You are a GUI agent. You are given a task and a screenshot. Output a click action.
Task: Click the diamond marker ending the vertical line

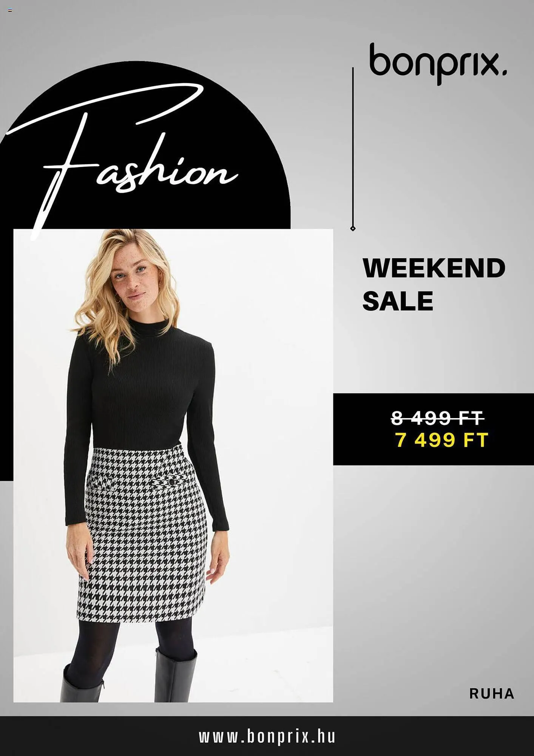pyautogui.click(x=353, y=228)
